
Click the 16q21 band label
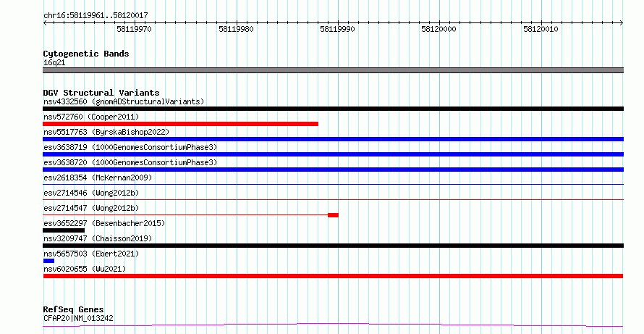(54, 63)
